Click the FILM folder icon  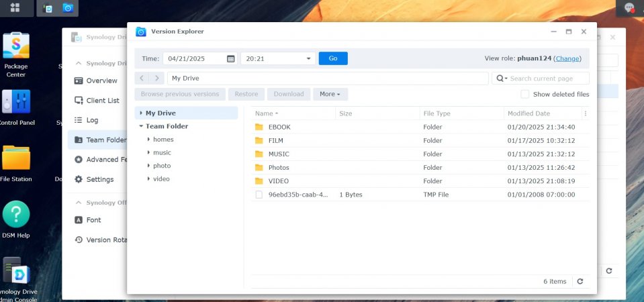(x=259, y=141)
